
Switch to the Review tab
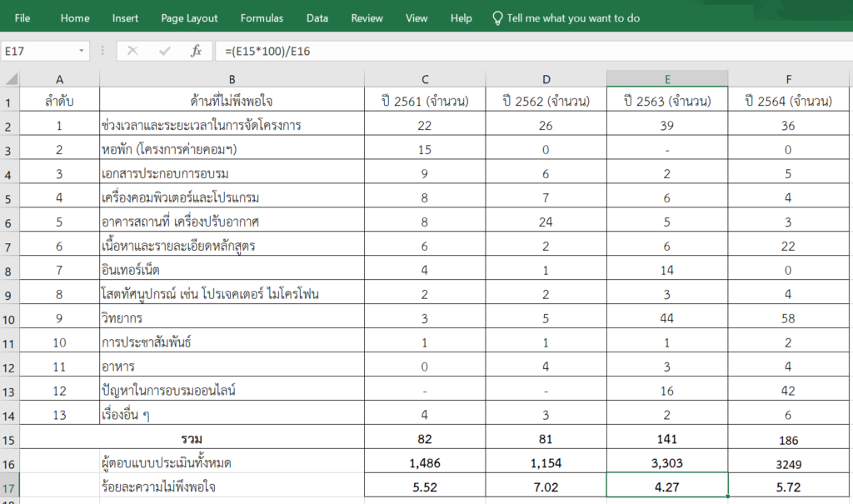pyautogui.click(x=367, y=17)
